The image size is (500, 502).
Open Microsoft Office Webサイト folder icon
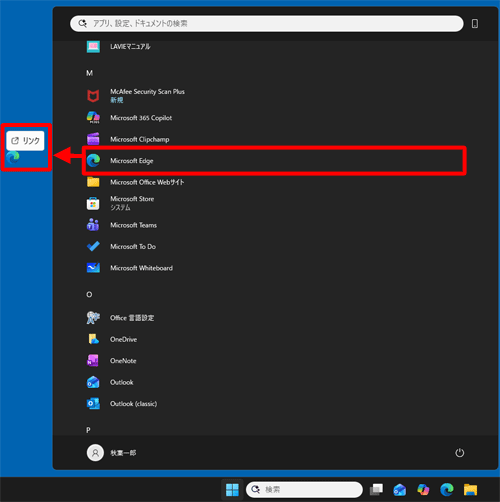coord(93,182)
